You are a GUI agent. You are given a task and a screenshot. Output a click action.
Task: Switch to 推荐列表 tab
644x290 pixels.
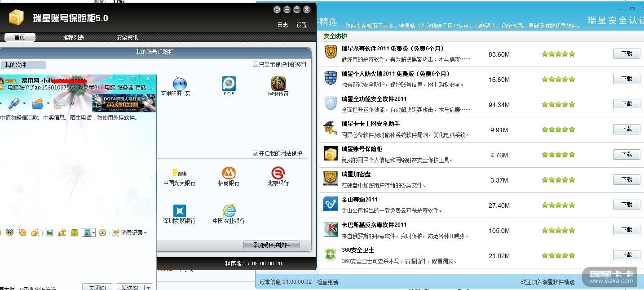click(x=74, y=37)
